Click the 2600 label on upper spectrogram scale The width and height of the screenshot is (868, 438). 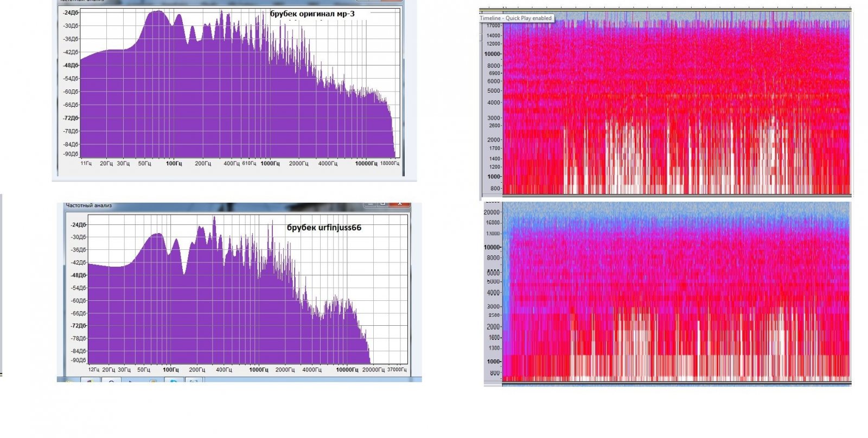click(494, 125)
